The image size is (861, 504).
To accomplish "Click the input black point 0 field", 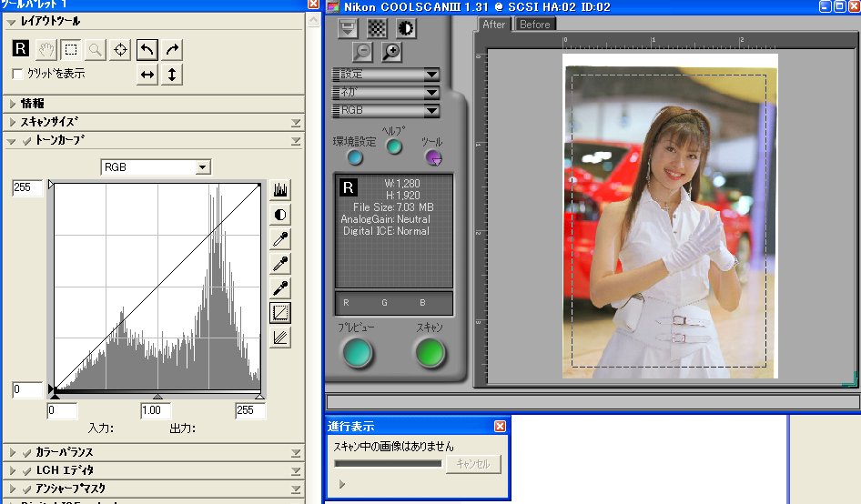I will (62, 410).
